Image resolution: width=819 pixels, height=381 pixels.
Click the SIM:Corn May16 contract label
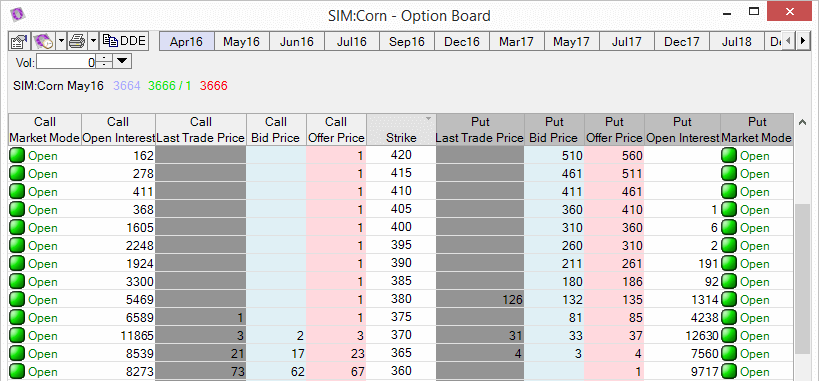pyautogui.click(x=58, y=86)
